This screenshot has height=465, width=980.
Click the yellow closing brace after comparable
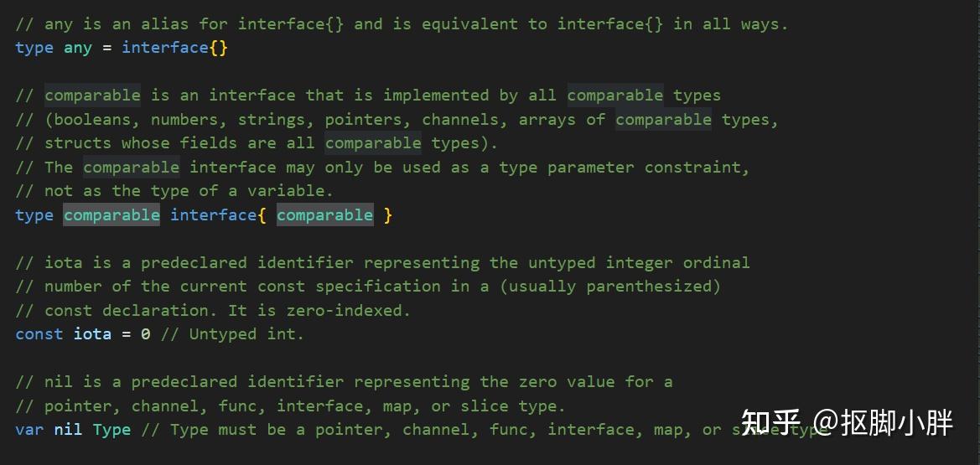click(x=388, y=215)
